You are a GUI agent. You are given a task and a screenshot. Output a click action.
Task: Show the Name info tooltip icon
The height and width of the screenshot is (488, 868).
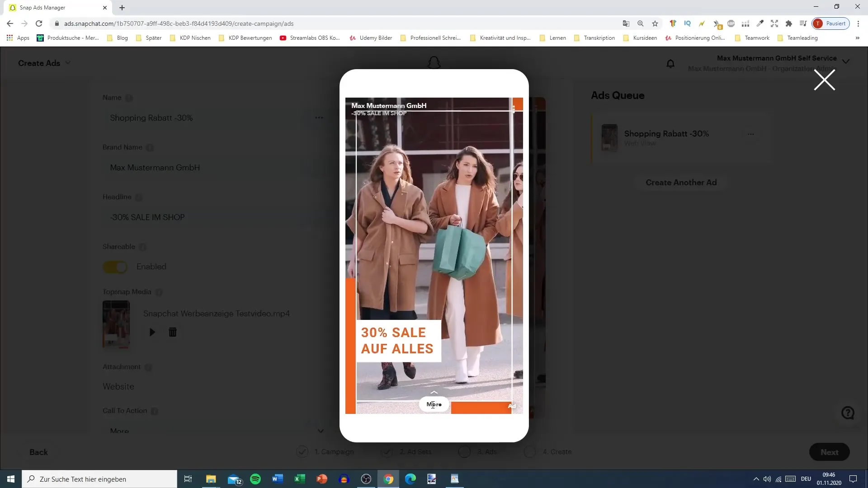[x=129, y=98]
